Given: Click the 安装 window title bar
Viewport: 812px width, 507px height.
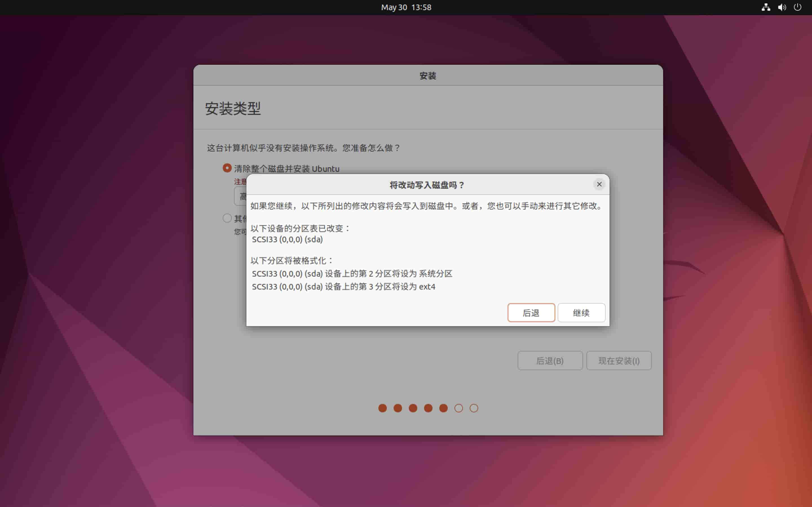Looking at the screenshot, I should (427, 76).
